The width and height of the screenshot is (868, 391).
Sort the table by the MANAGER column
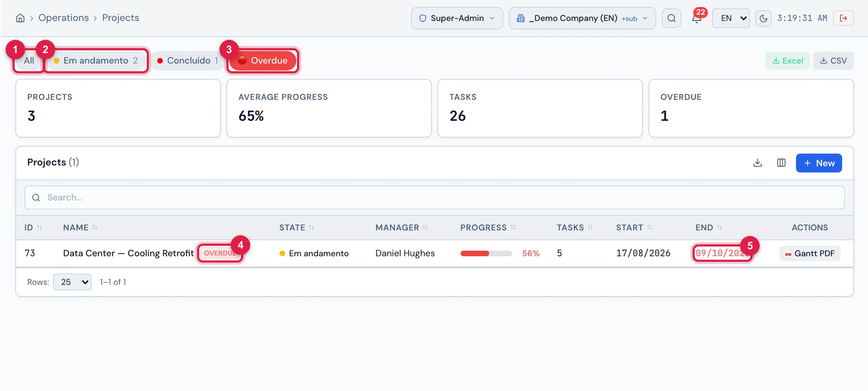tap(402, 228)
